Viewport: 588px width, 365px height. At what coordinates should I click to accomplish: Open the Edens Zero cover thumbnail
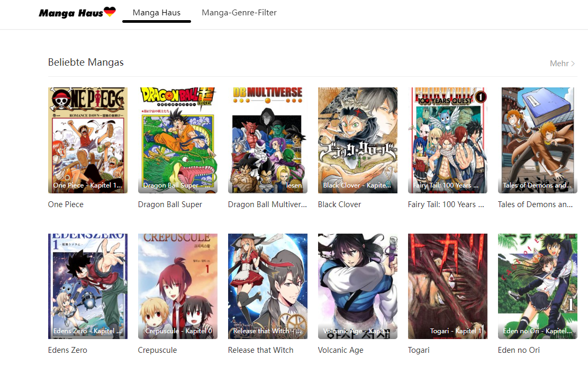[x=88, y=286]
